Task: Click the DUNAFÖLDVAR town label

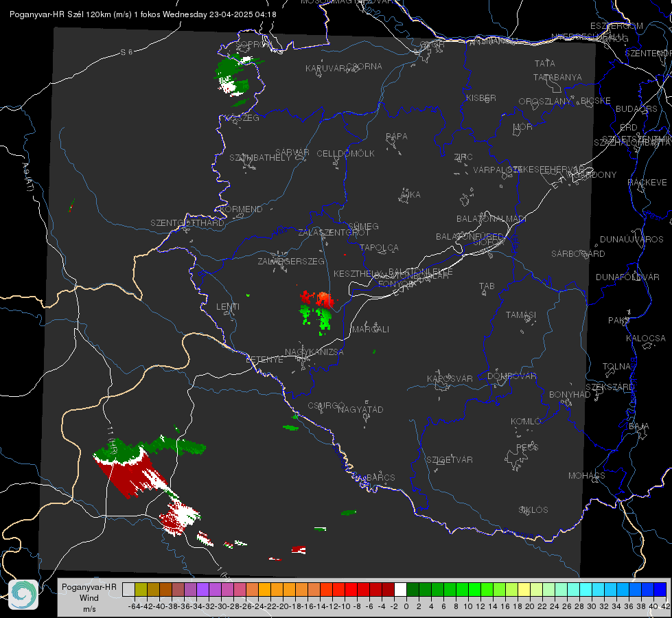Action: coord(627,277)
